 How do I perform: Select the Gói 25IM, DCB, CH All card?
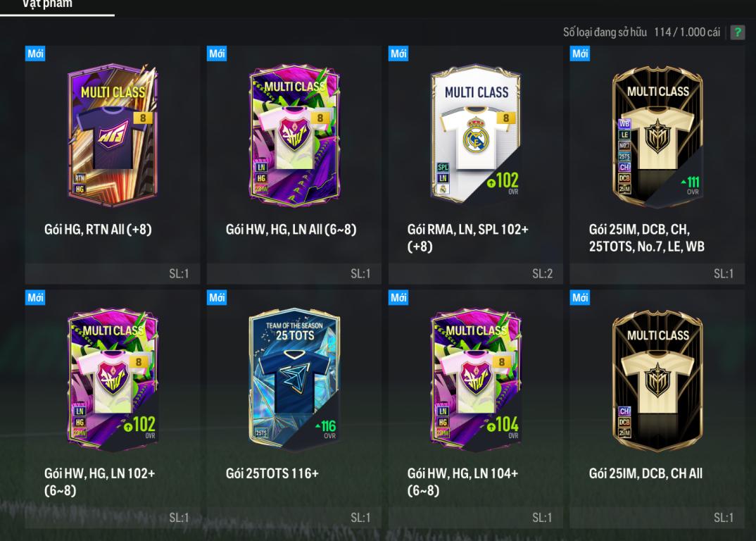tap(657, 409)
